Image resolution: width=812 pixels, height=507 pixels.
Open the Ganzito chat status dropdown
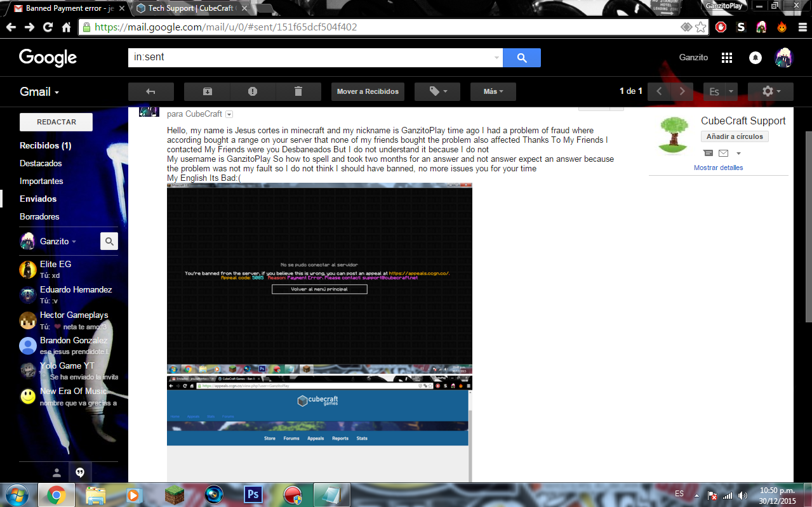tap(74, 242)
